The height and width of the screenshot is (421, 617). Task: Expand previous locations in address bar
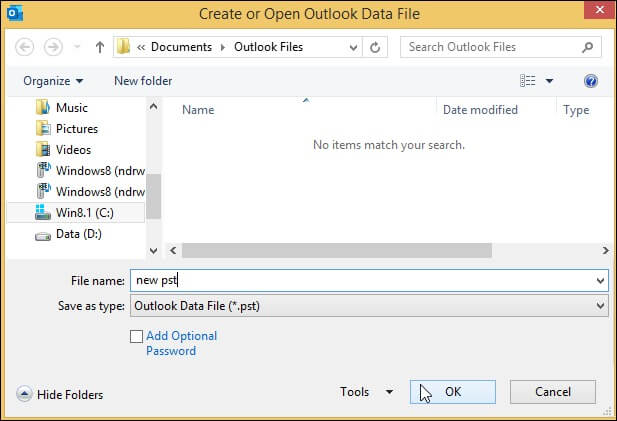click(x=353, y=48)
